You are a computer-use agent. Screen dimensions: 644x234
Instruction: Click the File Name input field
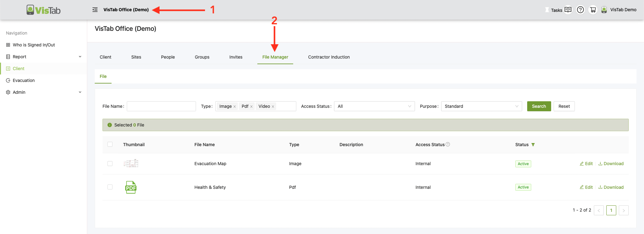161,106
